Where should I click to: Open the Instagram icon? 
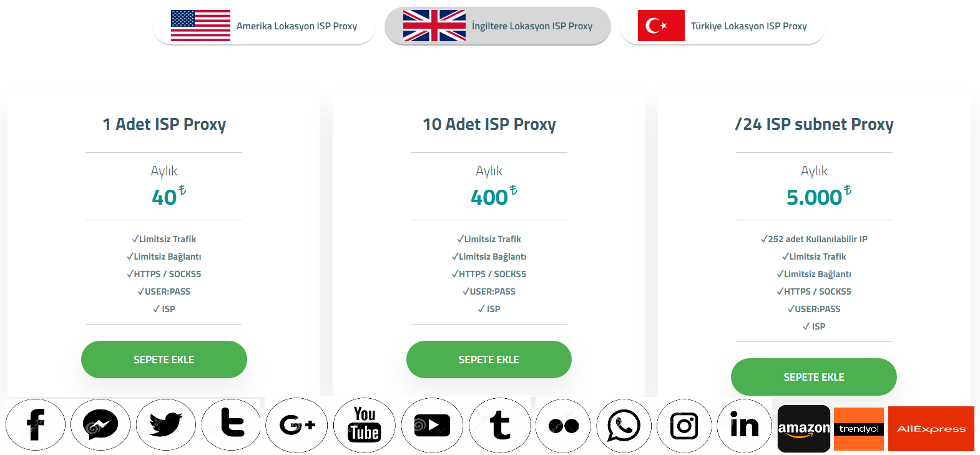tap(684, 426)
